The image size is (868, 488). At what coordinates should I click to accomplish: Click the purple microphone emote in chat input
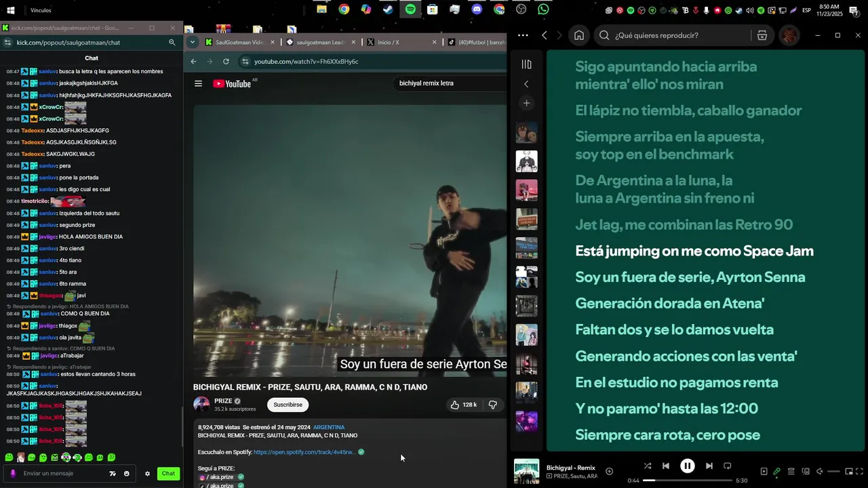(13, 473)
